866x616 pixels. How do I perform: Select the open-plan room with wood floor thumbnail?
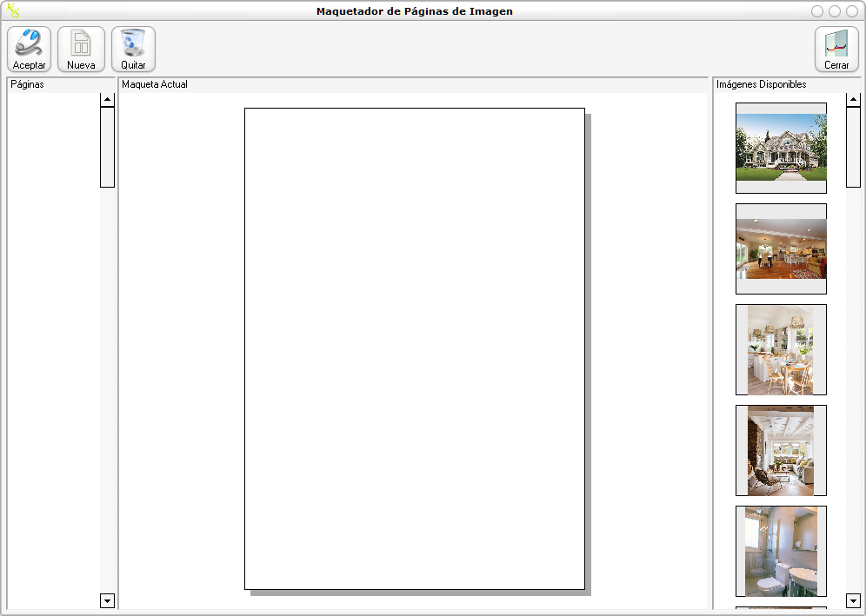(781, 248)
